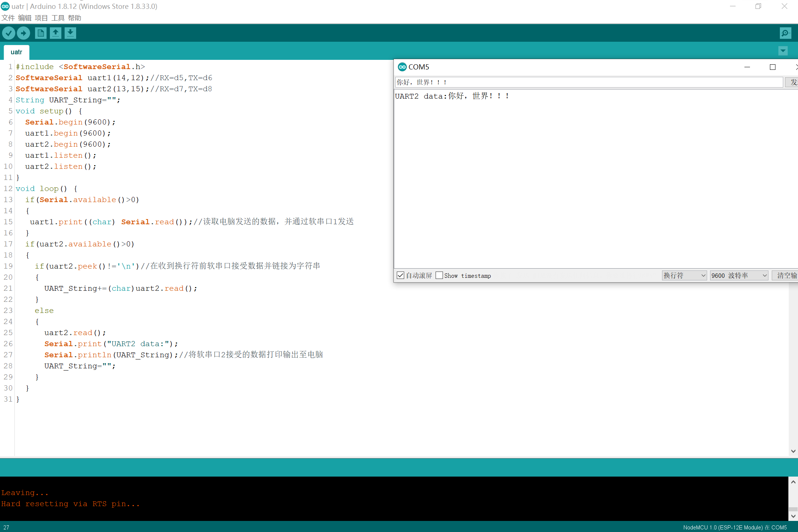The height and width of the screenshot is (532, 798).
Task: Click the New sketch file icon
Action: pyautogui.click(x=41, y=33)
